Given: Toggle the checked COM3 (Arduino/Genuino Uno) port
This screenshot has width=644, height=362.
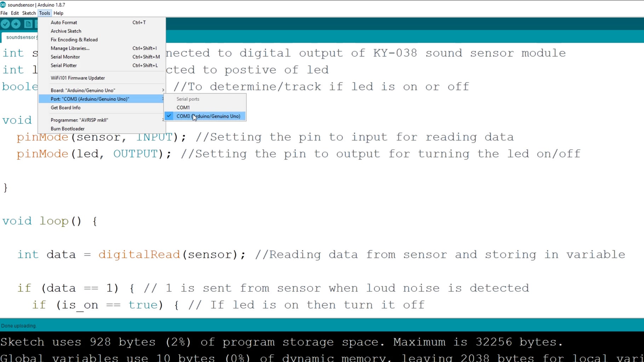Looking at the screenshot, I should click(205, 116).
